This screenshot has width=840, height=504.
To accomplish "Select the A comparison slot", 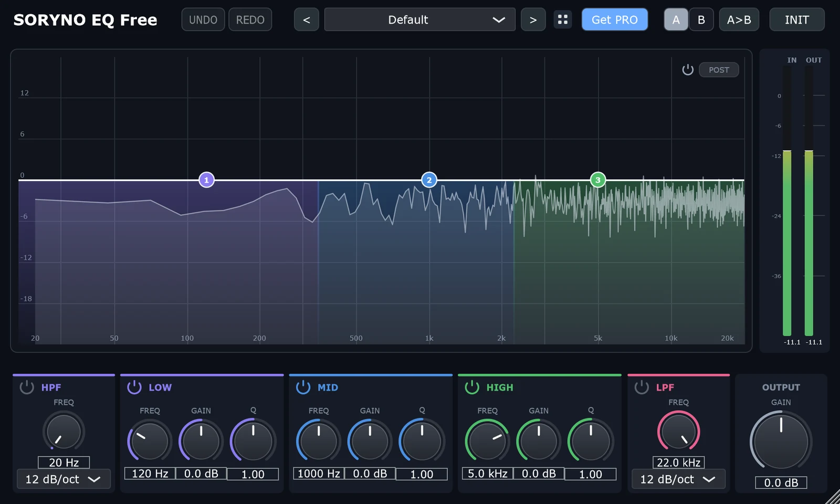I will (676, 19).
